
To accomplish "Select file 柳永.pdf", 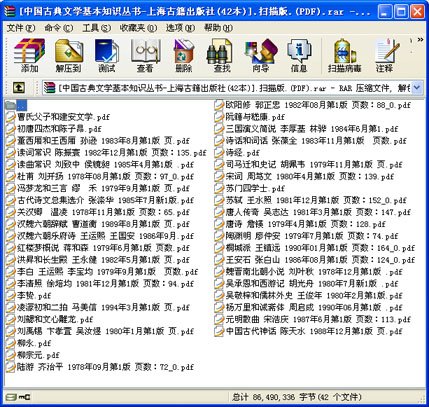I will pyautogui.click(x=28, y=344).
